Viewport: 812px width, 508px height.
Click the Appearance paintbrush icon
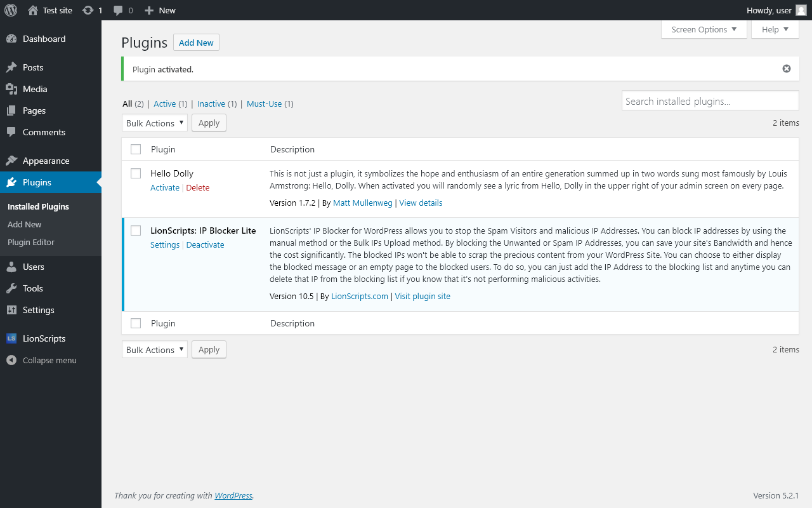coord(11,161)
